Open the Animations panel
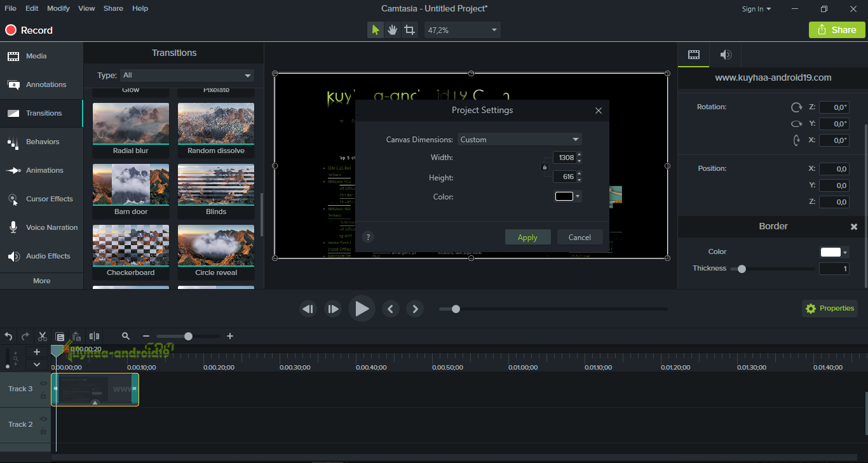This screenshot has width=868, height=463. [41, 170]
